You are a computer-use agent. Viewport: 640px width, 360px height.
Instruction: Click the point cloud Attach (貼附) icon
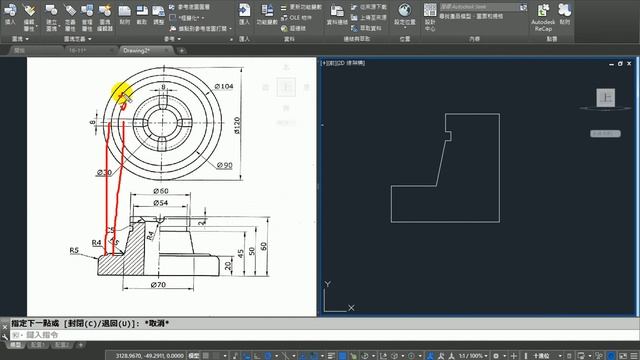pos(564,15)
